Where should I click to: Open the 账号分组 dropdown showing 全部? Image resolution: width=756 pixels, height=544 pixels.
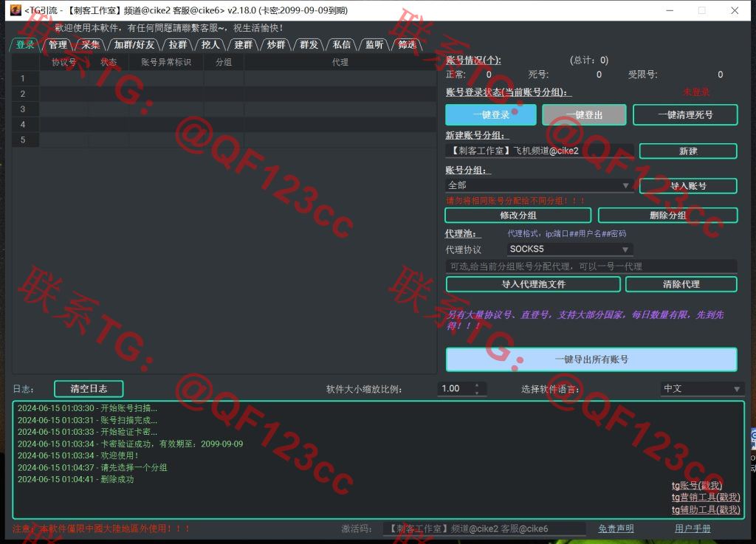tap(540, 185)
